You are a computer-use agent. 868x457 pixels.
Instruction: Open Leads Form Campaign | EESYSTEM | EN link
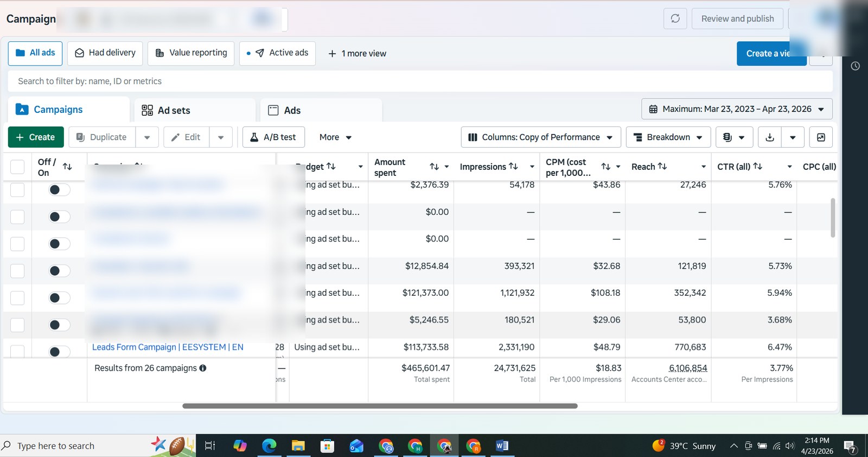click(x=168, y=347)
